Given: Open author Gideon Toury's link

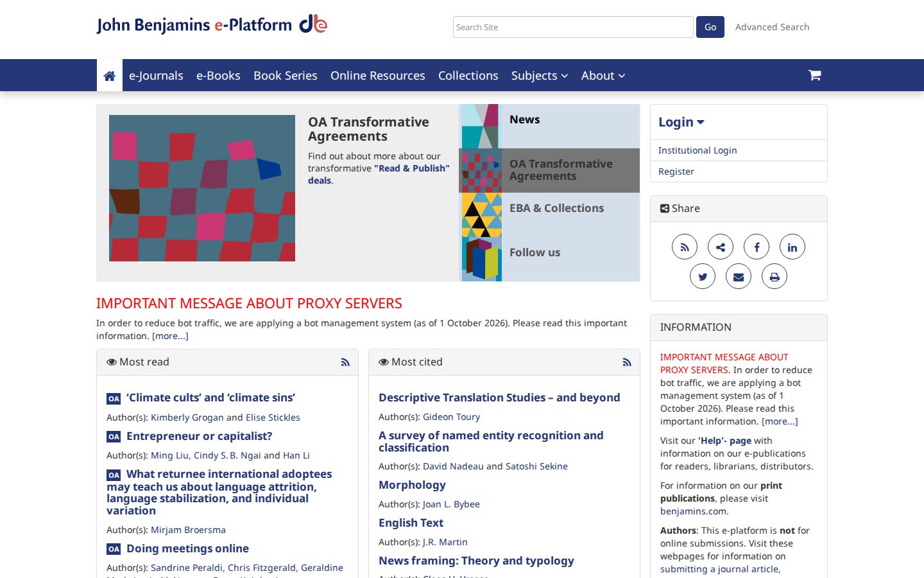Looking at the screenshot, I should [451, 417].
